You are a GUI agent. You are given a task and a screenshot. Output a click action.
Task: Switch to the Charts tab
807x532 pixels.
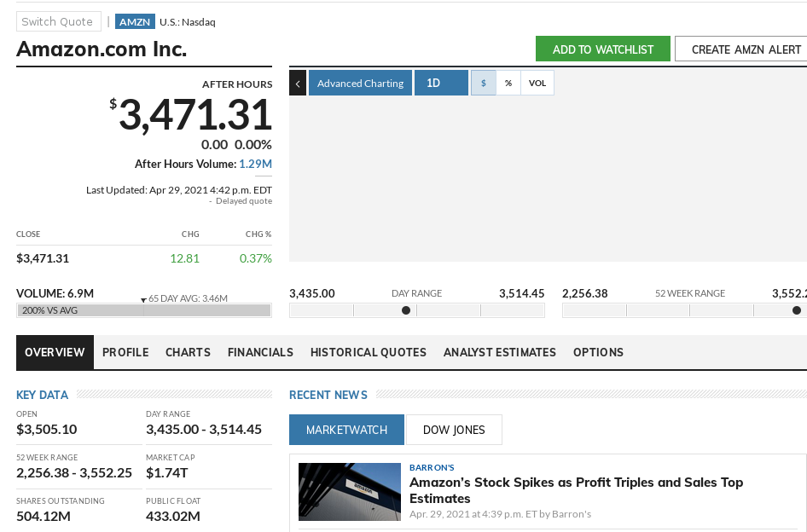click(188, 352)
